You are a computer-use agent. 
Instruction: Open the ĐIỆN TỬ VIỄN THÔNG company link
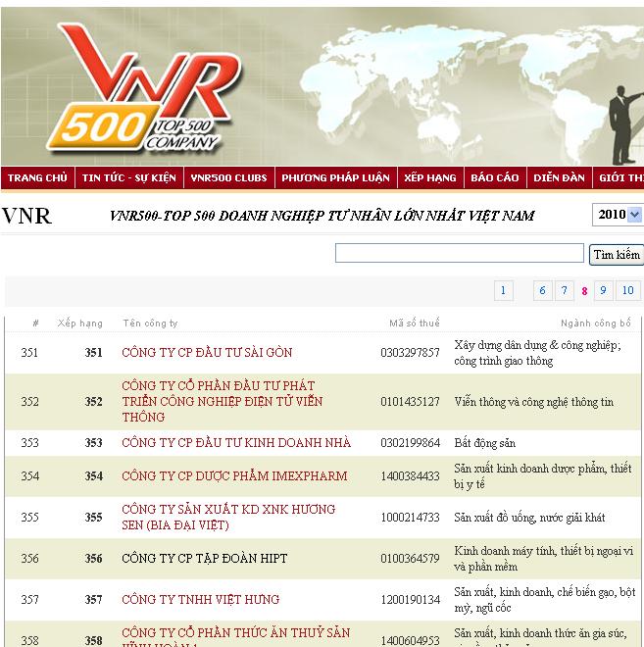222,401
